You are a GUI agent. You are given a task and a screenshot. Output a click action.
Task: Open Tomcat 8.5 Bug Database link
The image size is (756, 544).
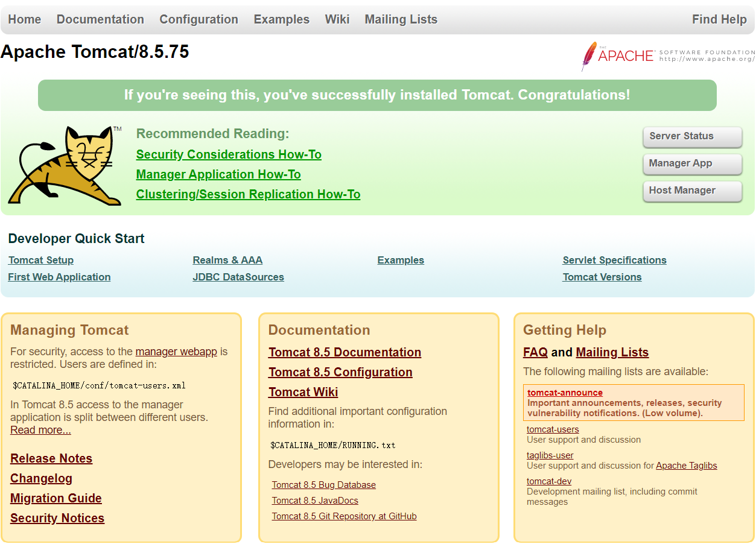(x=323, y=485)
